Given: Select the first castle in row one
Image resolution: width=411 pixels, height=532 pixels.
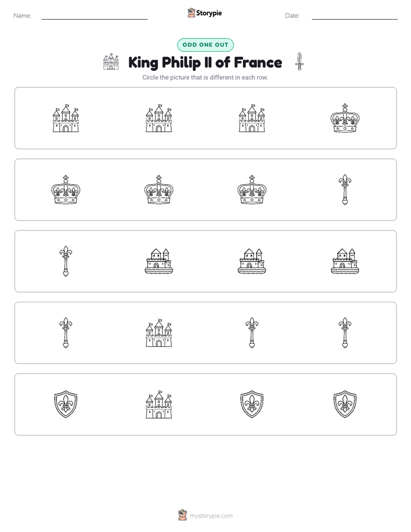Looking at the screenshot, I should pyautogui.click(x=66, y=118).
